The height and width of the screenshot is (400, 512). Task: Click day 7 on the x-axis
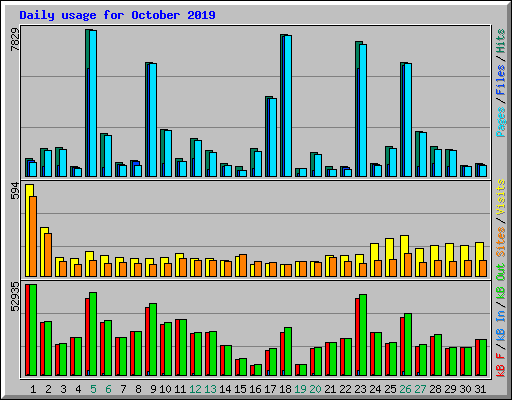(x=123, y=389)
